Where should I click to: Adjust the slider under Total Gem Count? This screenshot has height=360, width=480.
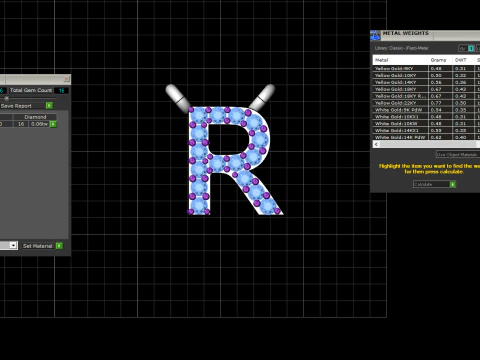pyautogui.click(x=6, y=98)
